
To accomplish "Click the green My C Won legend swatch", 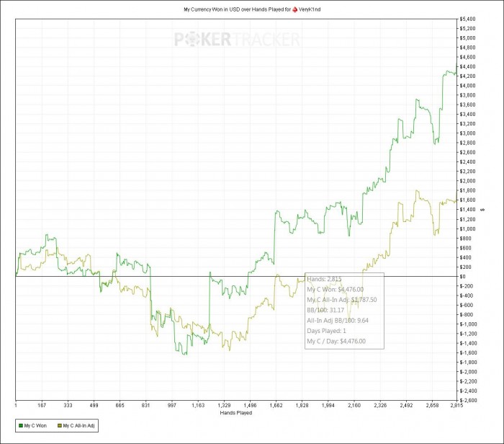I will point(21,426).
